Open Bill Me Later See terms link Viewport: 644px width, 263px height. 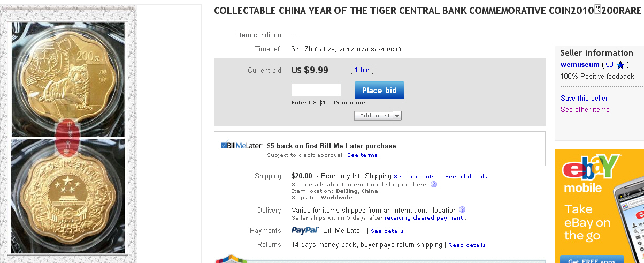point(362,155)
